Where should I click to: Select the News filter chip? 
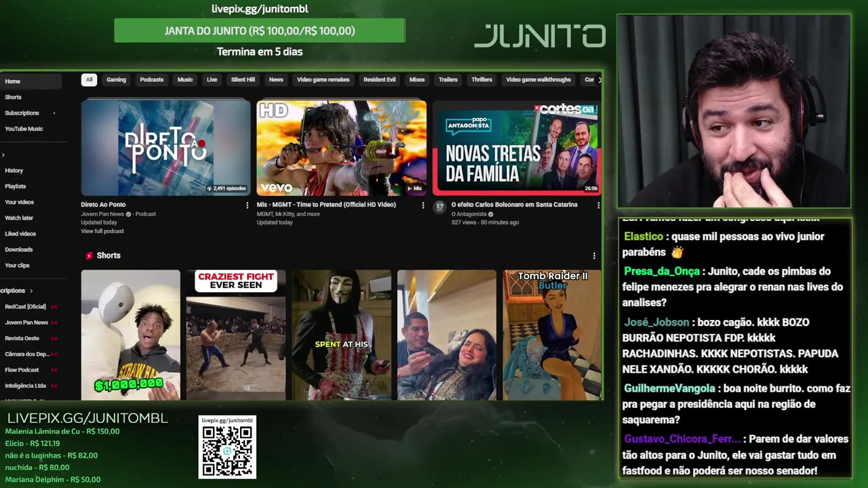[x=276, y=80]
